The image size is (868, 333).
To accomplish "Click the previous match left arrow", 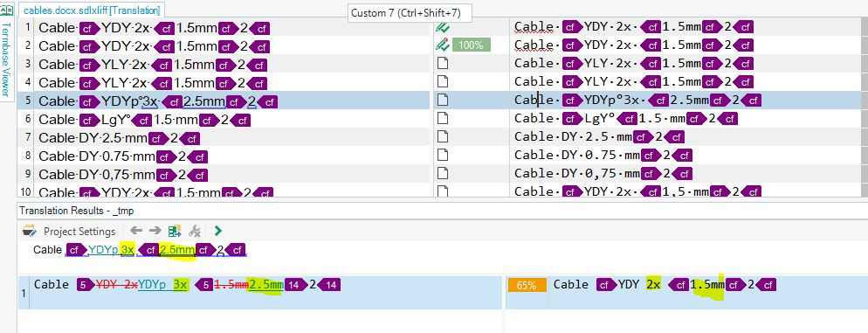I will [x=136, y=231].
